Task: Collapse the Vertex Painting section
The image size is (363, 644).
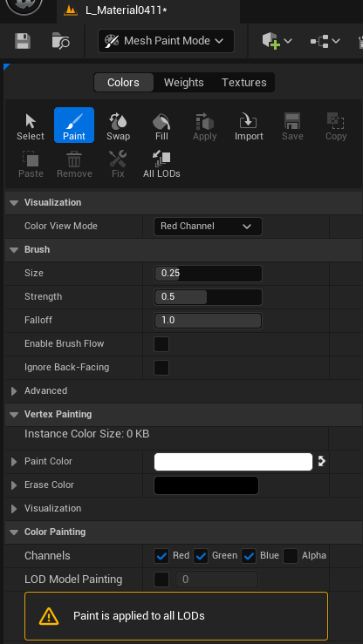Action: pyautogui.click(x=14, y=415)
